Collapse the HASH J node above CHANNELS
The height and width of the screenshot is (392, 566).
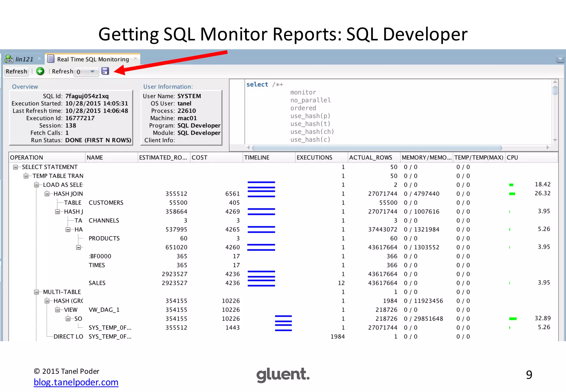(57, 212)
